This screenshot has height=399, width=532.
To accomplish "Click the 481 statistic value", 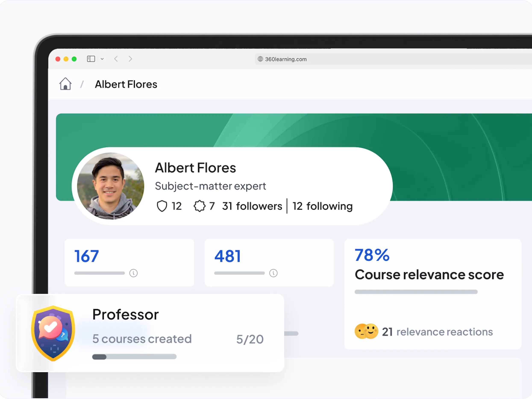I will pyautogui.click(x=228, y=256).
